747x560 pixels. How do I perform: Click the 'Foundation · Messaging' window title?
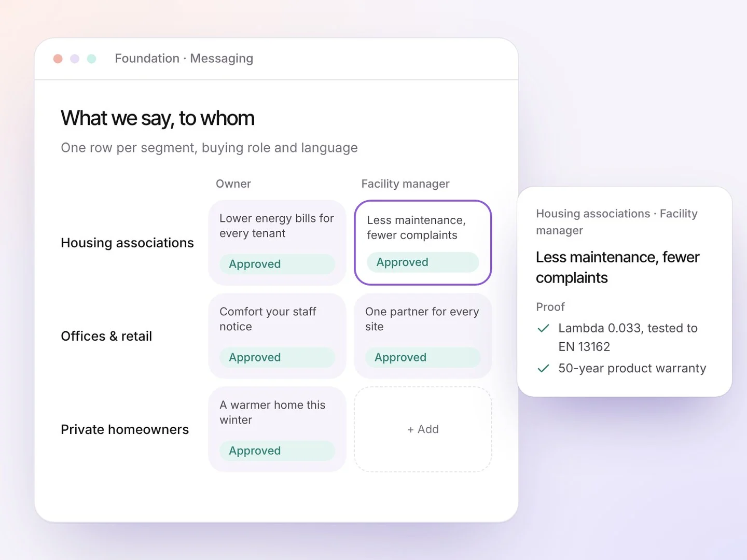[184, 59]
